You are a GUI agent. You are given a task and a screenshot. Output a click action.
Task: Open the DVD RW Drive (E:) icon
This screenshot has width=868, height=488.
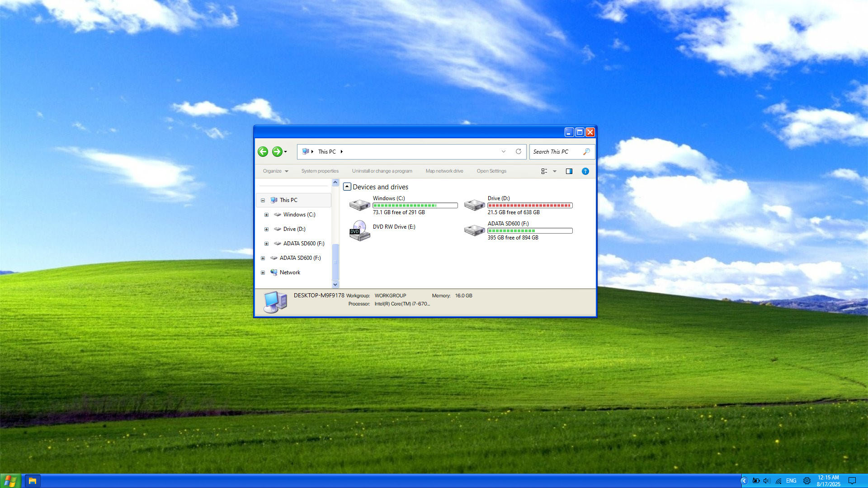click(359, 230)
